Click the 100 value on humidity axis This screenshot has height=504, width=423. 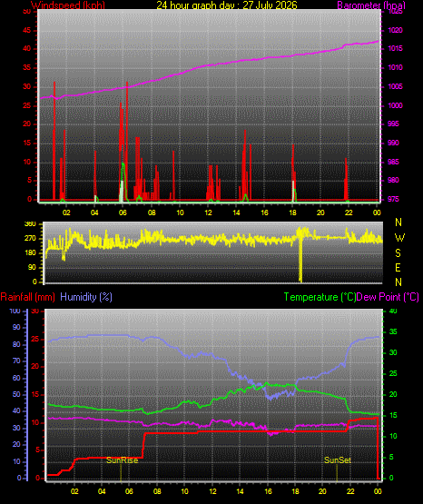coord(15,311)
